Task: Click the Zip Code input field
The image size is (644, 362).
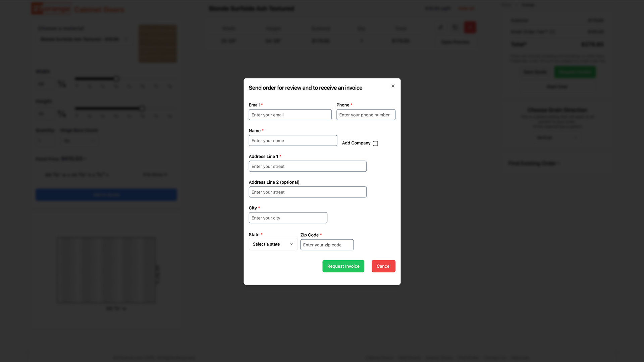Action: pyautogui.click(x=327, y=245)
